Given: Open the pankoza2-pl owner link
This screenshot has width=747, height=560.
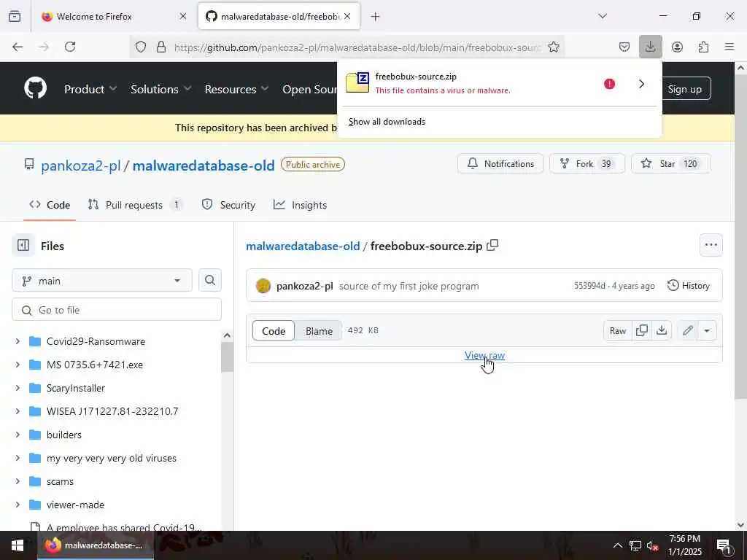Looking at the screenshot, I should click(x=80, y=166).
